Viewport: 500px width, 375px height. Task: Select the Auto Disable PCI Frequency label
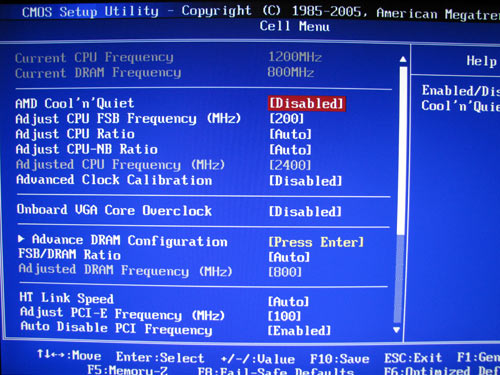pyautogui.click(x=116, y=328)
